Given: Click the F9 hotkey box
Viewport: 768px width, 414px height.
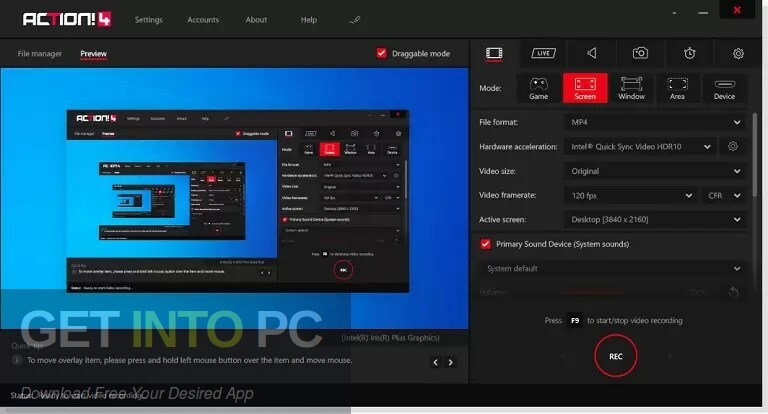Looking at the screenshot, I should [x=575, y=320].
